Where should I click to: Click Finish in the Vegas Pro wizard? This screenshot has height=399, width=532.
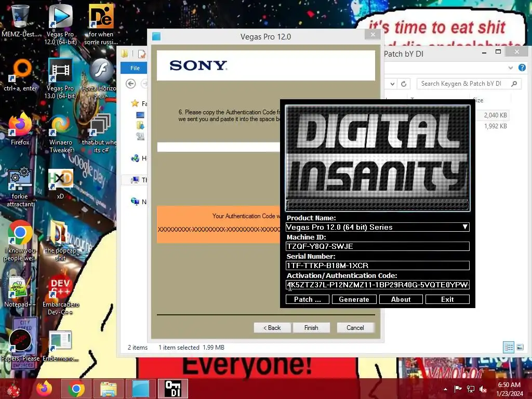tap(311, 328)
